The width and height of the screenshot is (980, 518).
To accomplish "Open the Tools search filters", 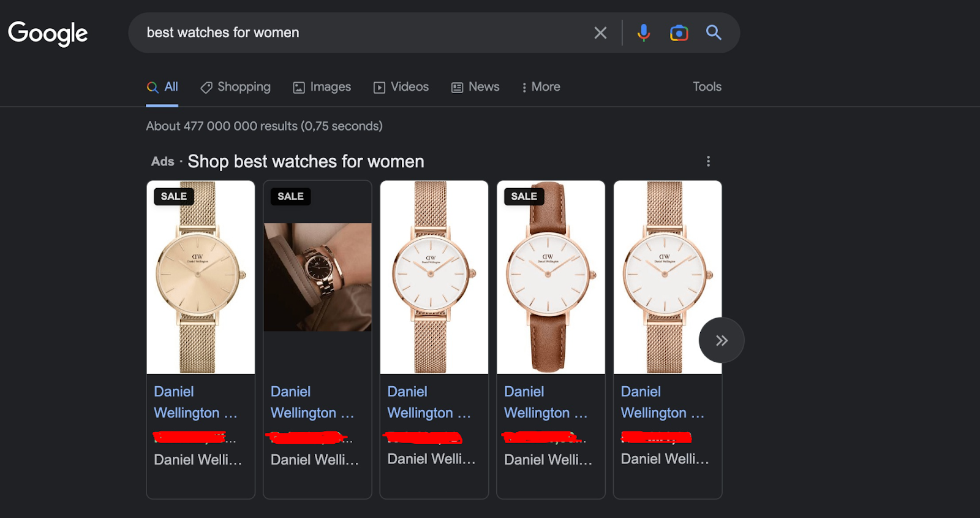I will (x=707, y=87).
